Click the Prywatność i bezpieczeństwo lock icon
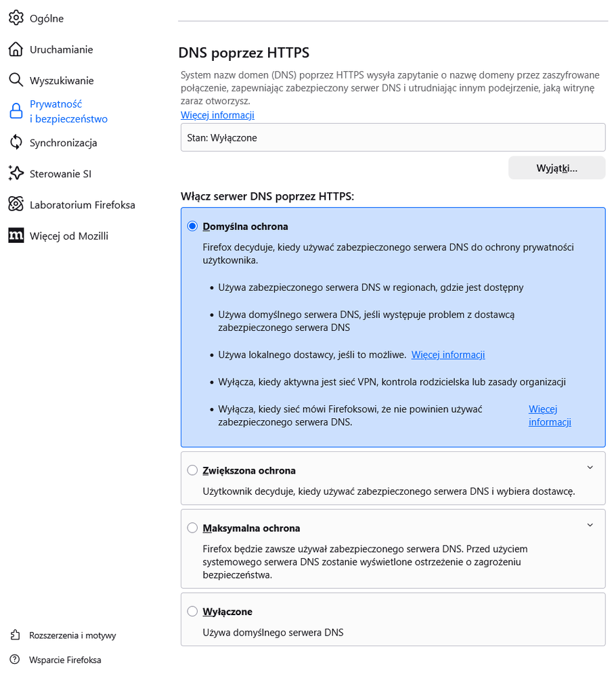The width and height of the screenshot is (616, 676). click(16, 111)
